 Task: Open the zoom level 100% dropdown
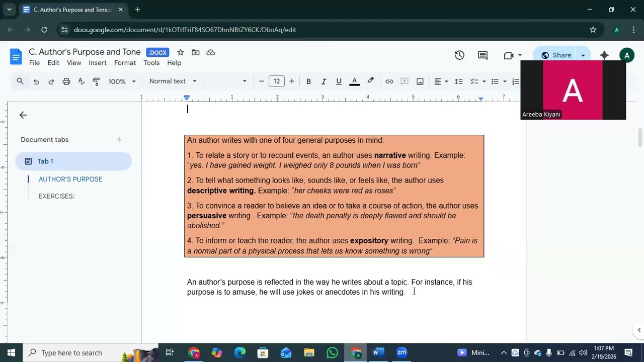(122, 81)
